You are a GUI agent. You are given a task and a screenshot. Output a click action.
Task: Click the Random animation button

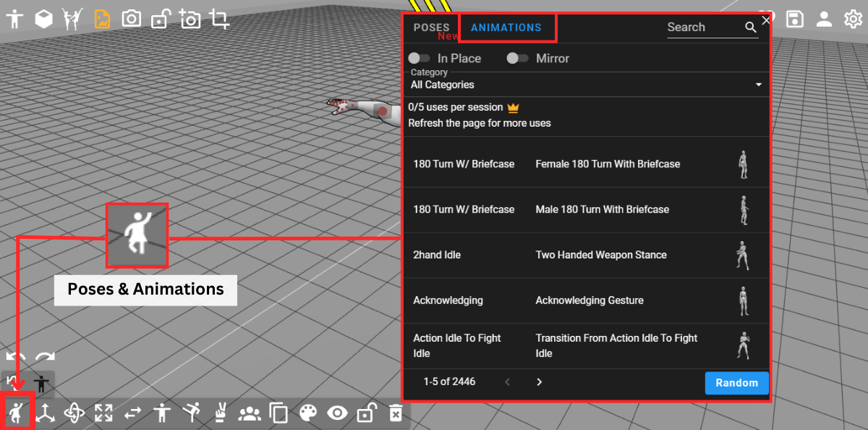point(736,383)
